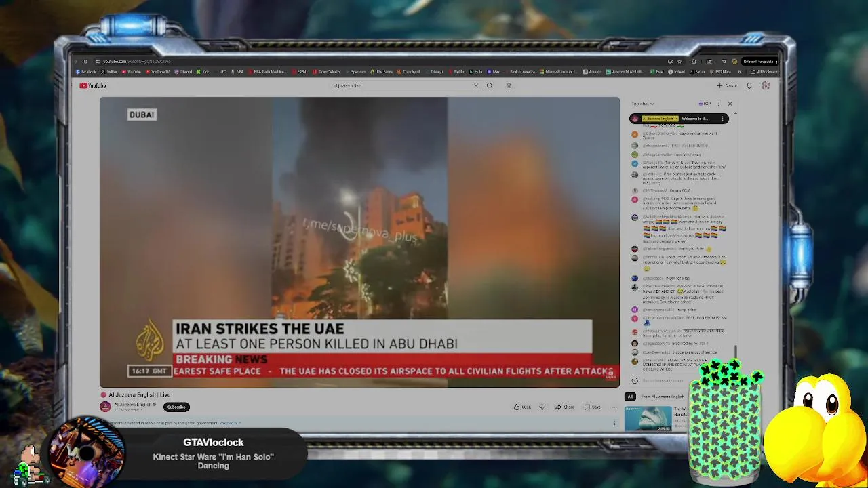Click Subscribe to Al Jazeera English
Viewport: 868px width, 488px height.
pos(176,407)
